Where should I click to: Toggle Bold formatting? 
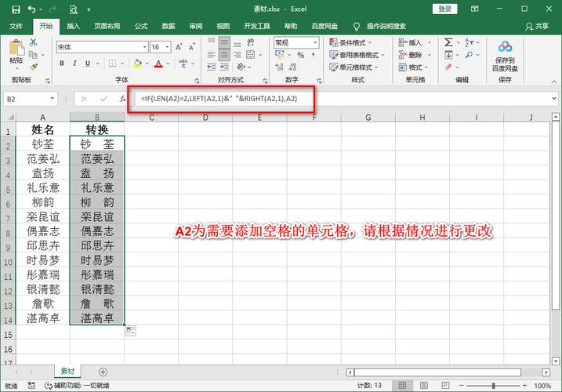[62, 64]
